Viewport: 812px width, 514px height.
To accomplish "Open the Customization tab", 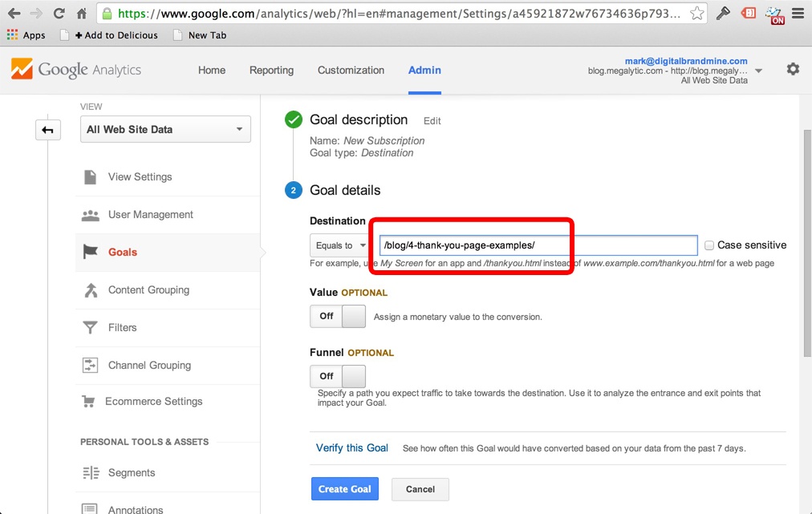I will click(x=351, y=71).
